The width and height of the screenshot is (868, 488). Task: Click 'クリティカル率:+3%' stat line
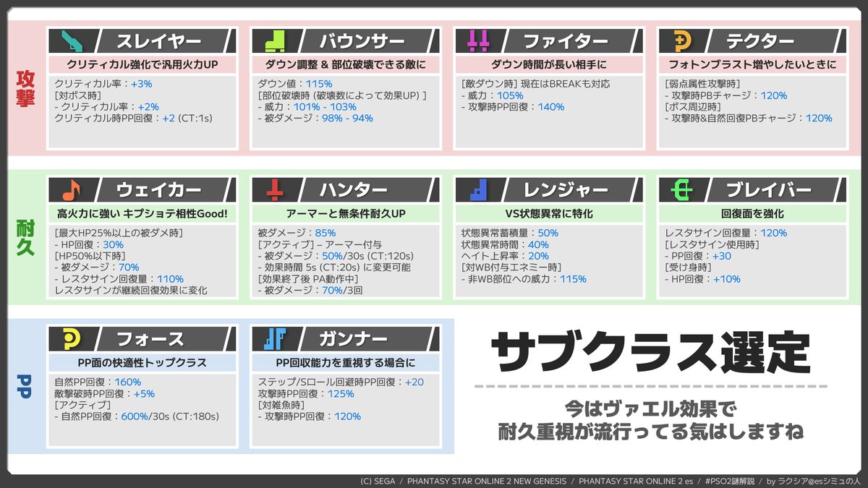click(x=103, y=84)
